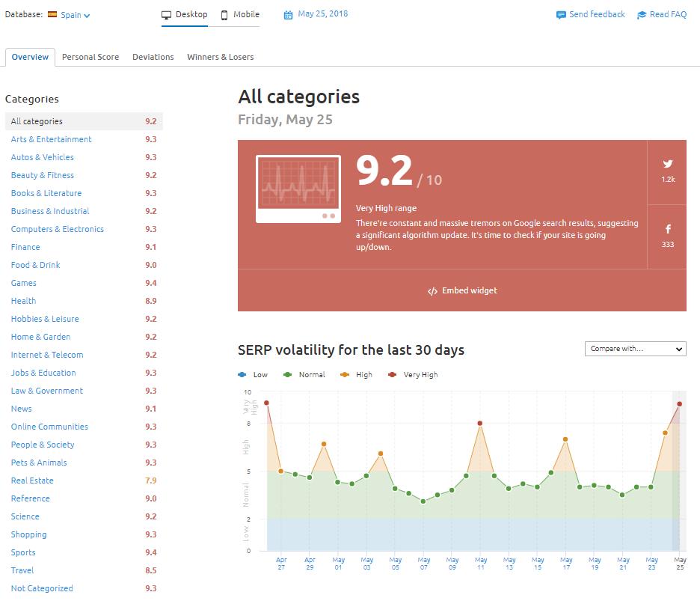This screenshot has width=700, height=601.
Task: Click the calendar icon by the date
Action: (289, 14)
